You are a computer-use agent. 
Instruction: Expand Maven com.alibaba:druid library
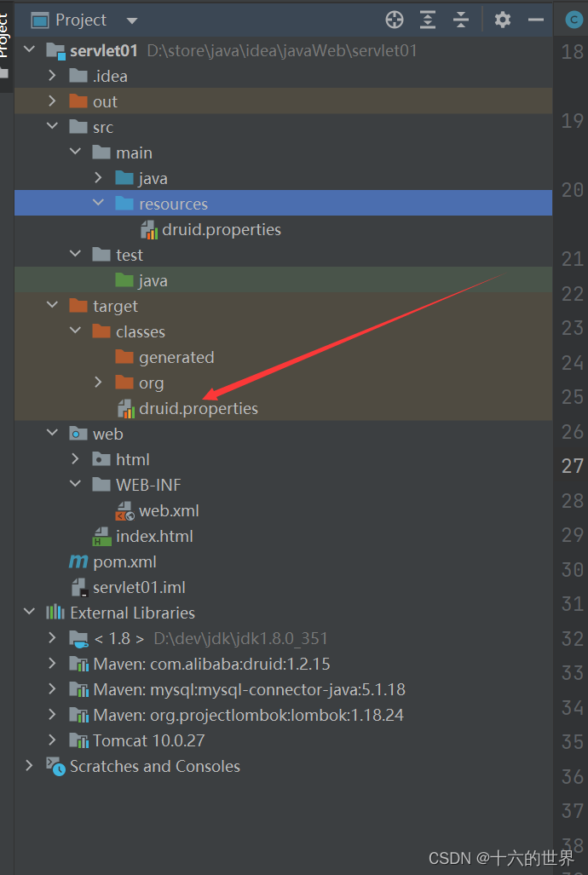pos(52,664)
